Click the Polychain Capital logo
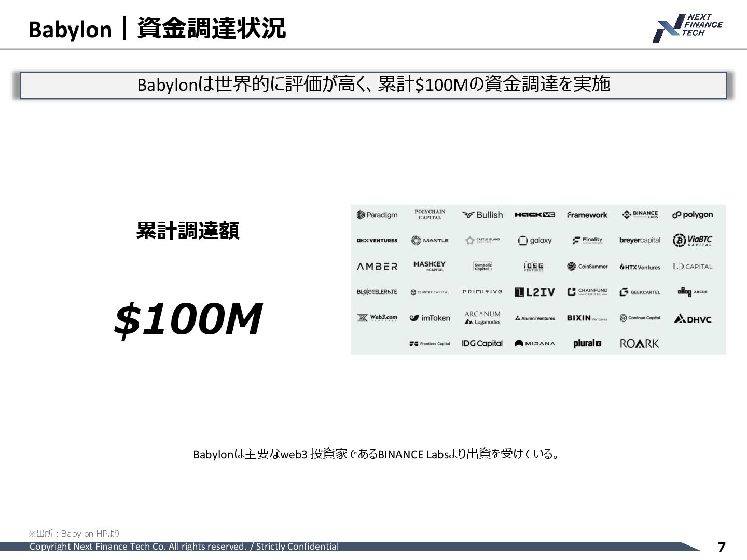This screenshot has height=560, width=747. point(430,215)
